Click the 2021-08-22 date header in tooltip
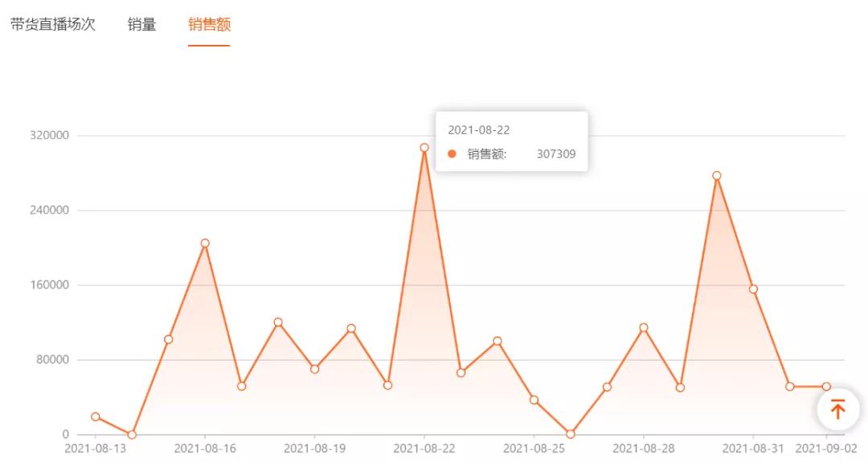 tap(479, 130)
